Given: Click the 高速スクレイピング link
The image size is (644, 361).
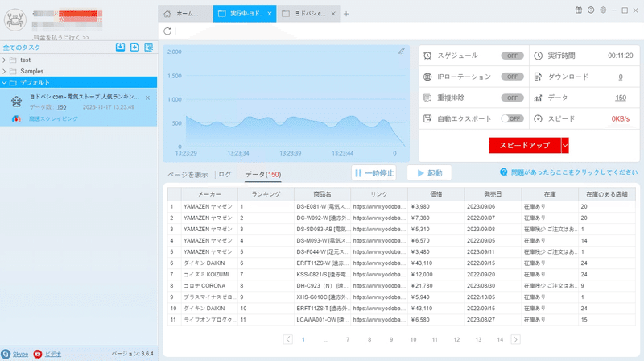Looking at the screenshot, I should 53,118.
